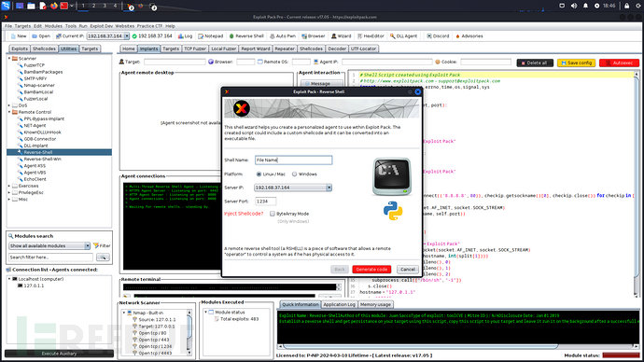
Task: Open the HexEditor tool
Action: (x=371, y=36)
